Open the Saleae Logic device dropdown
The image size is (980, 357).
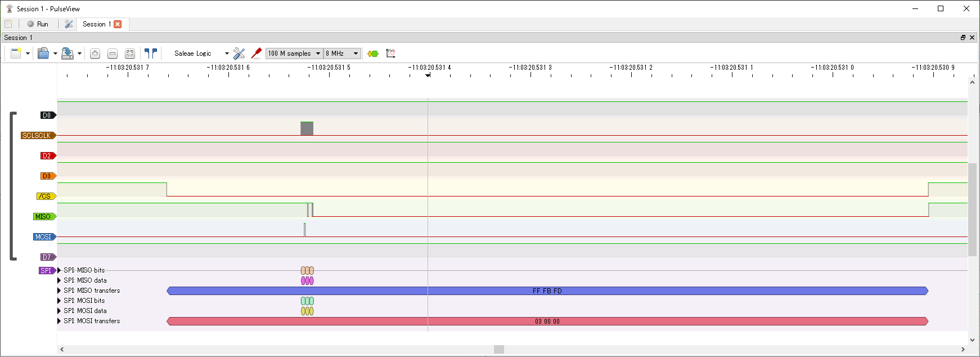point(200,53)
